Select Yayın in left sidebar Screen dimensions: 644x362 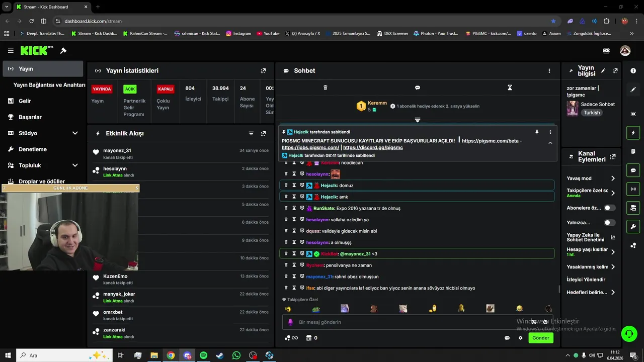(x=43, y=69)
